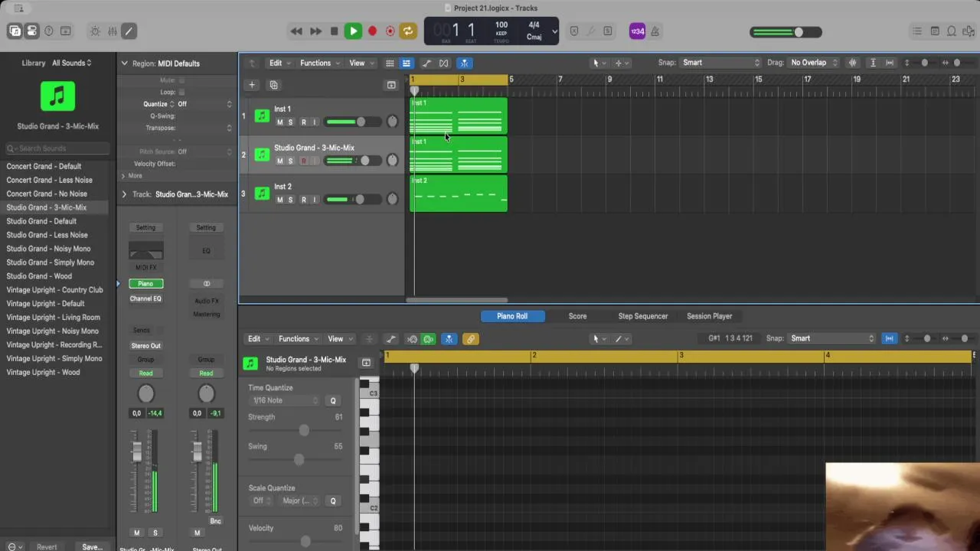The width and height of the screenshot is (980, 551).
Task: Open the Quantize Off popup
Action: (204, 104)
